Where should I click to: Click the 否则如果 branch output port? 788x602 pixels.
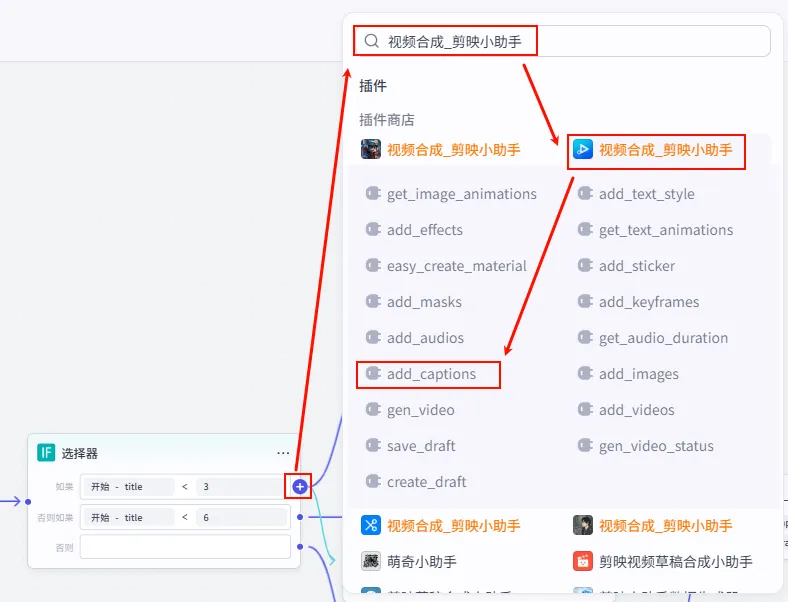click(300, 517)
